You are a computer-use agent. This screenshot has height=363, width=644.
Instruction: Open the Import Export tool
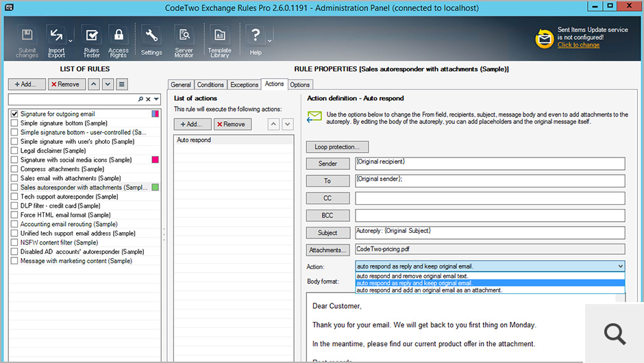point(56,41)
